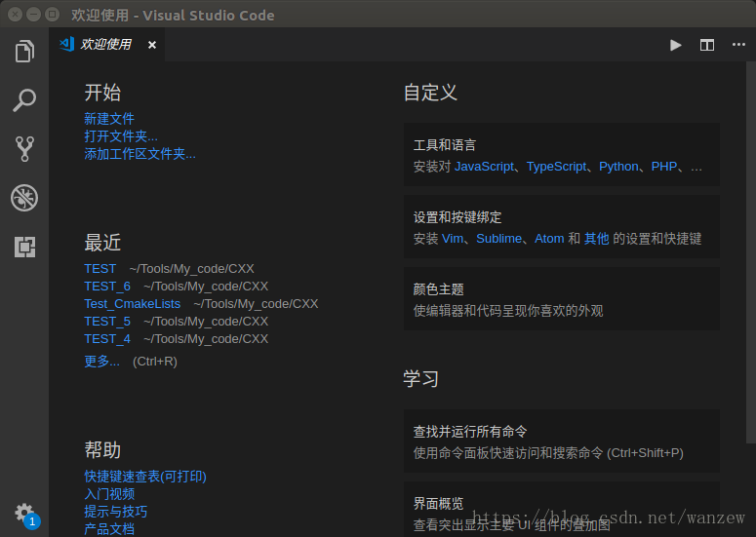Click the 更多... recent link

coord(101,362)
